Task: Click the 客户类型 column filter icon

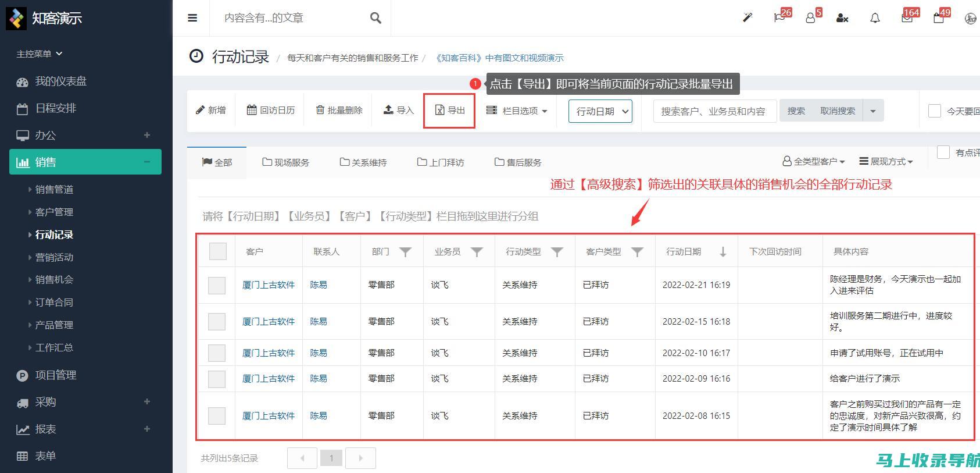Action: tap(637, 252)
